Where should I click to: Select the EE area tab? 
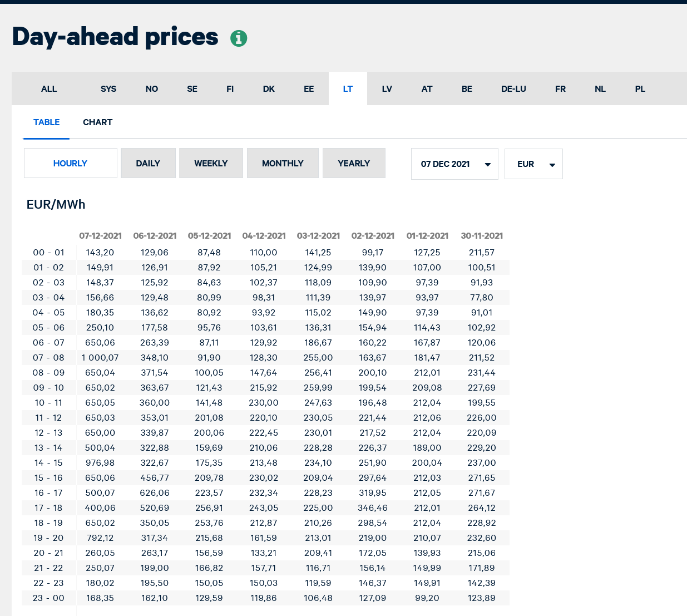click(309, 89)
